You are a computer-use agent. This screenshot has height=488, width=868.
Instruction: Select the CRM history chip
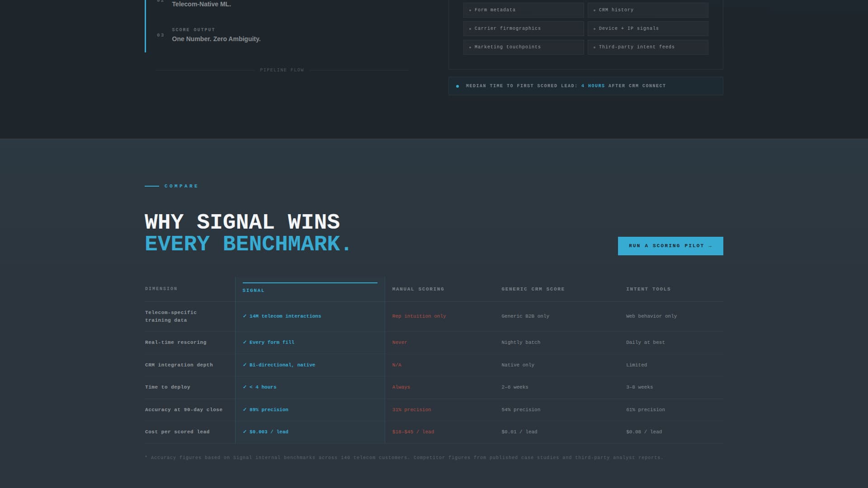648,10
